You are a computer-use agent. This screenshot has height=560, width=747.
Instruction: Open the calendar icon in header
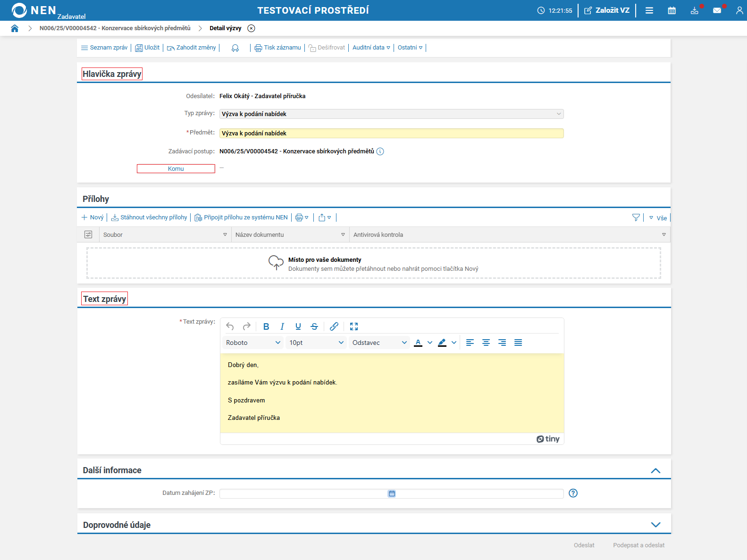click(671, 10)
